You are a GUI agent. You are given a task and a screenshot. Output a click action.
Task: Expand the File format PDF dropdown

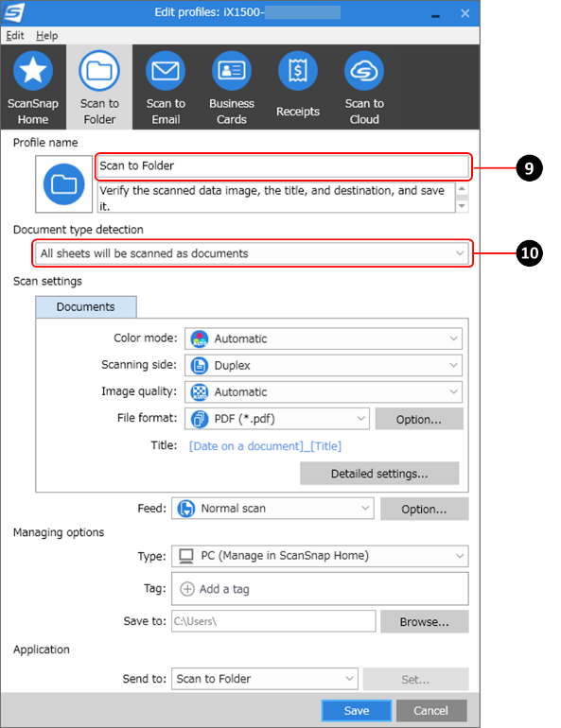click(x=277, y=419)
